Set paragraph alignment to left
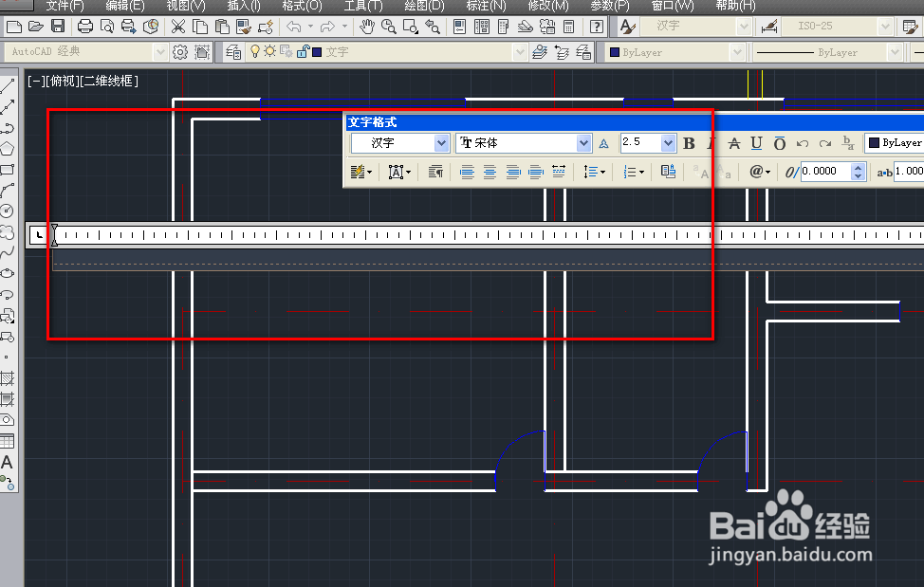 pyautogui.click(x=468, y=172)
